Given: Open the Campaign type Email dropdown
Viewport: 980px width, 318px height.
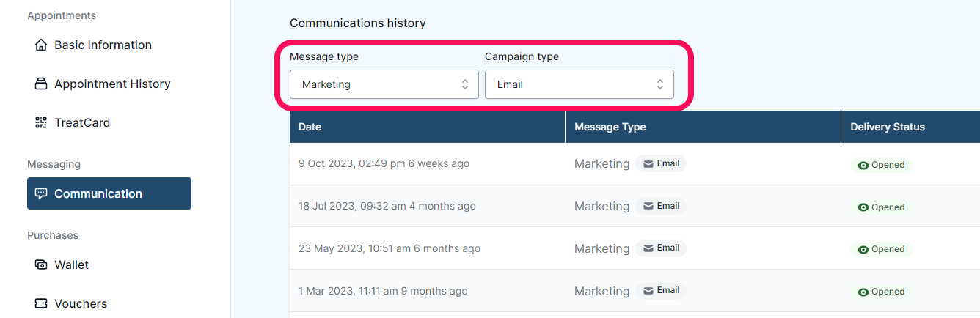Looking at the screenshot, I should click(579, 84).
